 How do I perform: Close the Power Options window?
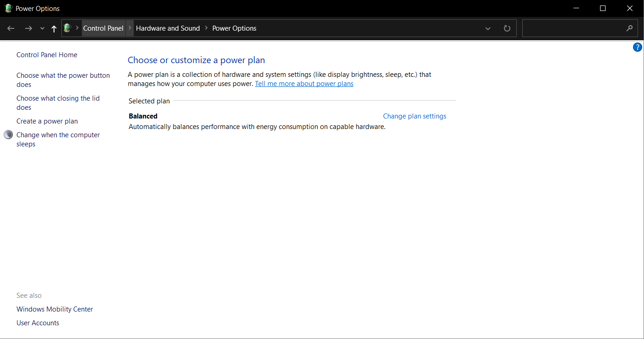tap(630, 8)
